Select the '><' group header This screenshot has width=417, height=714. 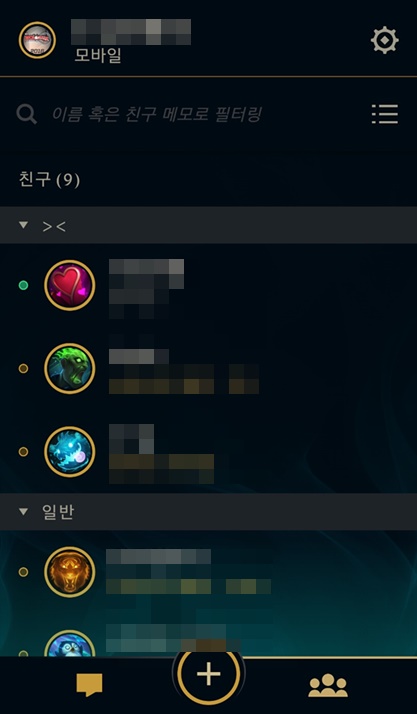[x=208, y=225]
